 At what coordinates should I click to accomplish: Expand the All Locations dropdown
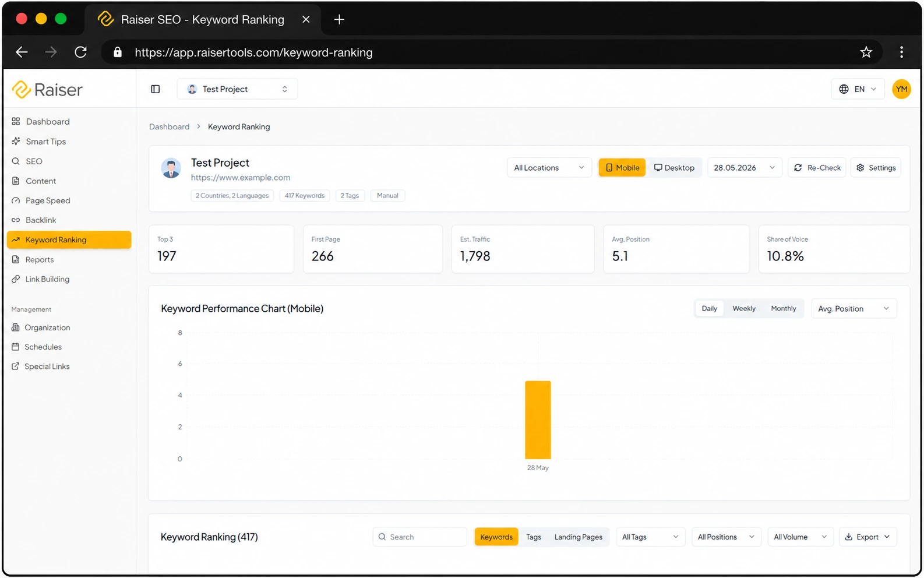549,168
